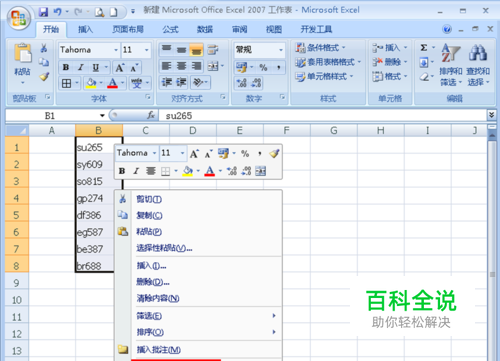
Task: Click ribbon 格式 cells button
Action: click(390, 77)
